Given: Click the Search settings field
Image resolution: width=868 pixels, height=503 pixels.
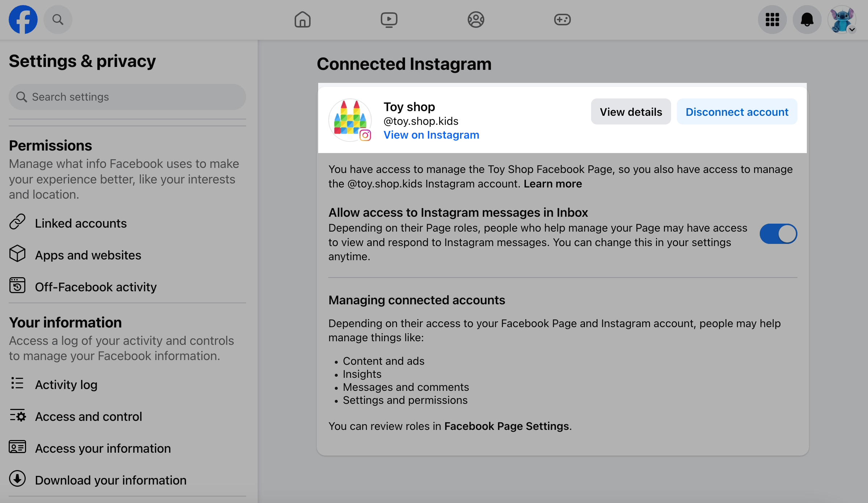Looking at the screenshot, I should point(127,97).
